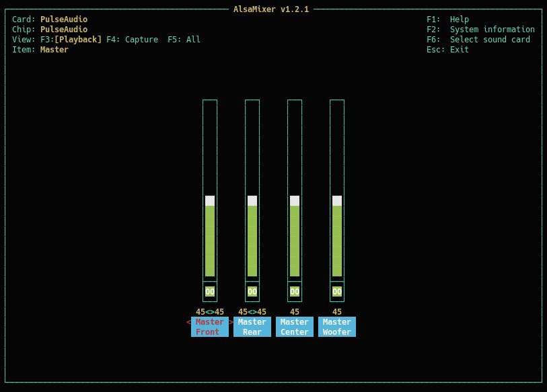Screen dimensions: 547x392
Task: Select the Master Rear channel label
Action: (252, 327)
